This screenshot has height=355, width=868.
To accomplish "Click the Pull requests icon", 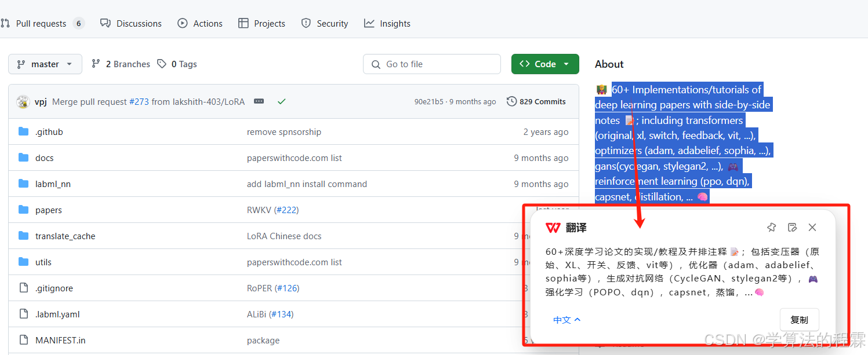I will (x=5, y=24).
